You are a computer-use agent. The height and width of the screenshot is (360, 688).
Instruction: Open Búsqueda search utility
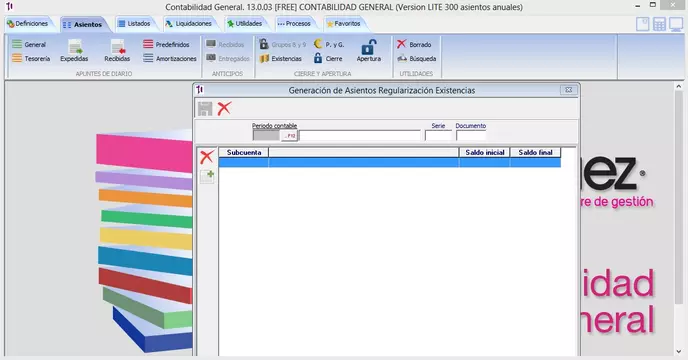(x=417, y=58)
